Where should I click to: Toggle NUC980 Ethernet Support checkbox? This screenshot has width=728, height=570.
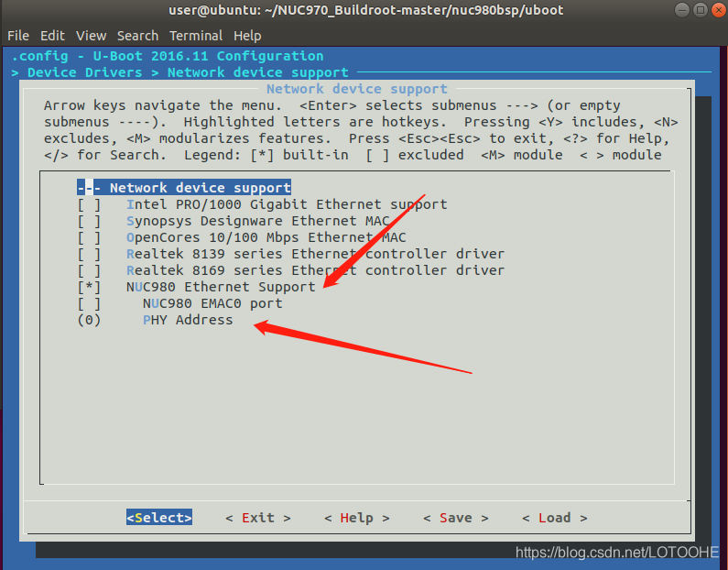(x=89, y=287)
